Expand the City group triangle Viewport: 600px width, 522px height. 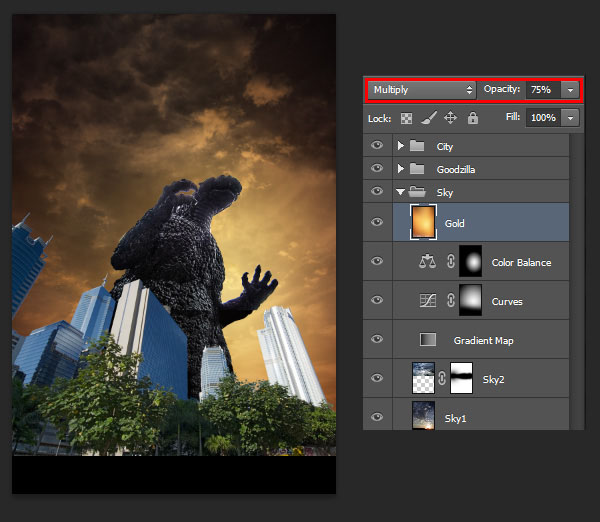(400, 145)
